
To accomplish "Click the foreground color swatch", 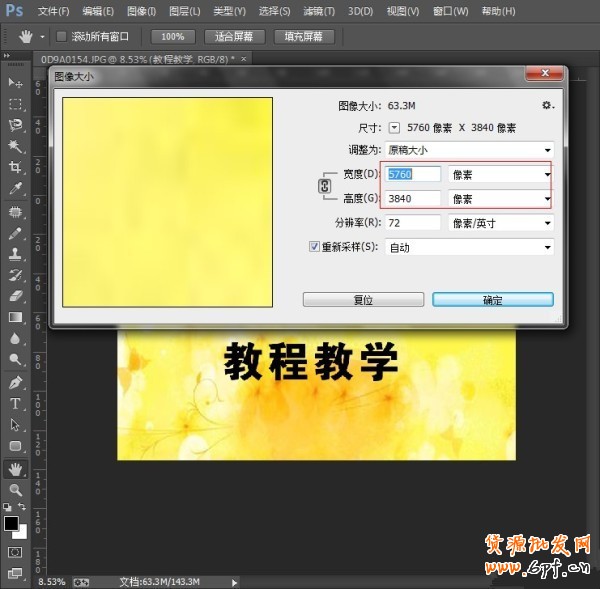I will coord(11,524).
